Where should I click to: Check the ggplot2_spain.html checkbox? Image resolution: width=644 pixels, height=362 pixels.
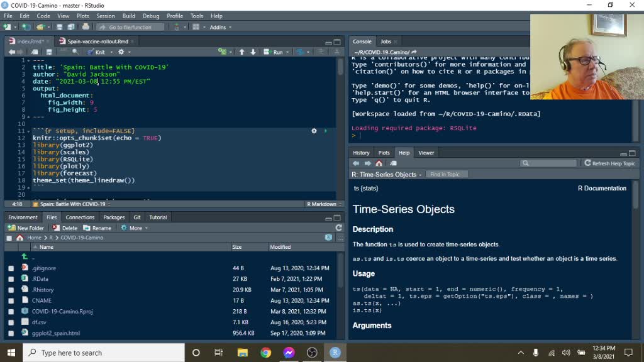point(11,334)
